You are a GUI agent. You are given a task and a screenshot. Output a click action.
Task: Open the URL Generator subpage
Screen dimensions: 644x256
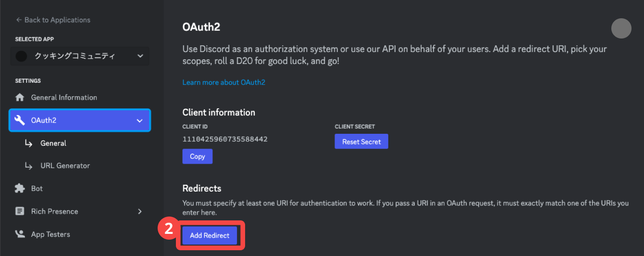[65, 166]
